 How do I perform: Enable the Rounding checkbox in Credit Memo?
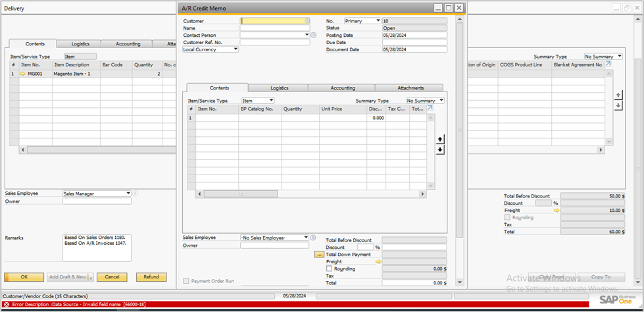click(x=329, y=269)
